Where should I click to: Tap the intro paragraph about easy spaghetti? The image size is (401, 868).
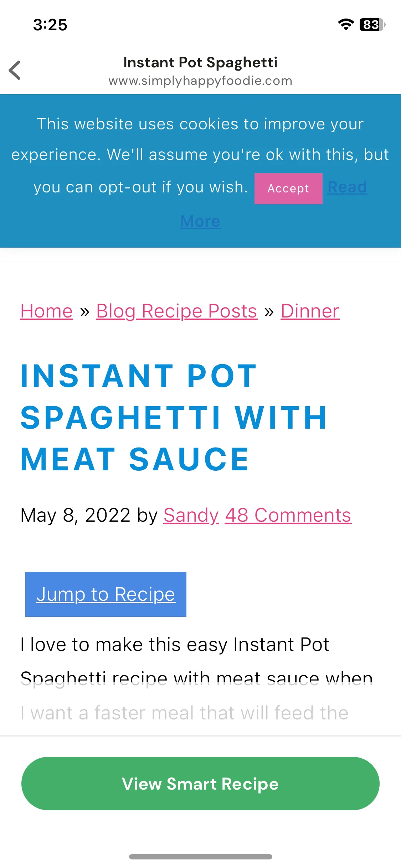point(197,679)
